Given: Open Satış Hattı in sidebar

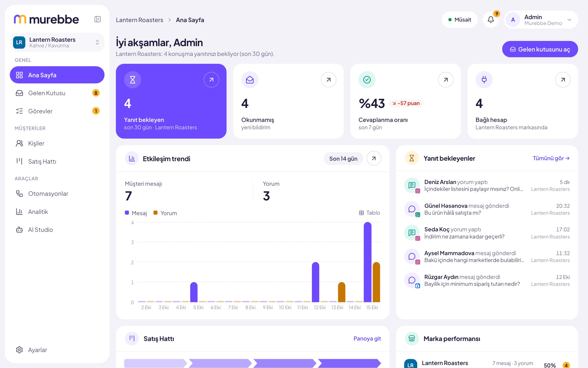Looking at the screenshot, I should tap(57, 161).
